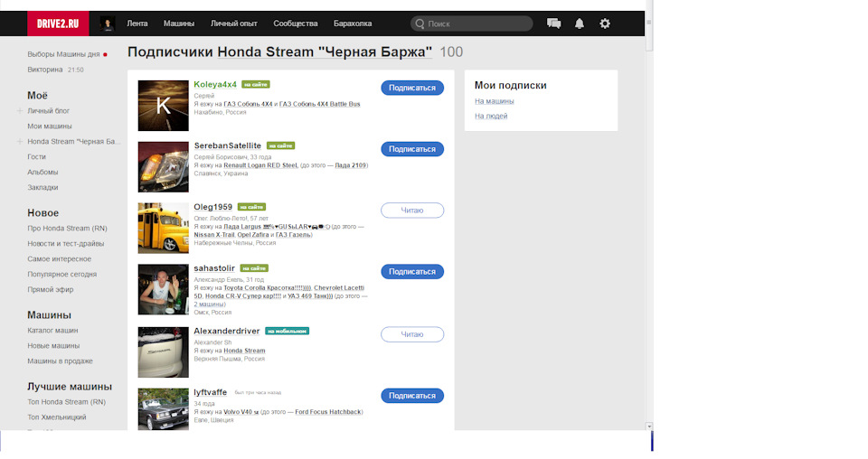868x459 pixels.
Task: Open lyftvaffe car avatar
Action: click(x=164, y=409)
